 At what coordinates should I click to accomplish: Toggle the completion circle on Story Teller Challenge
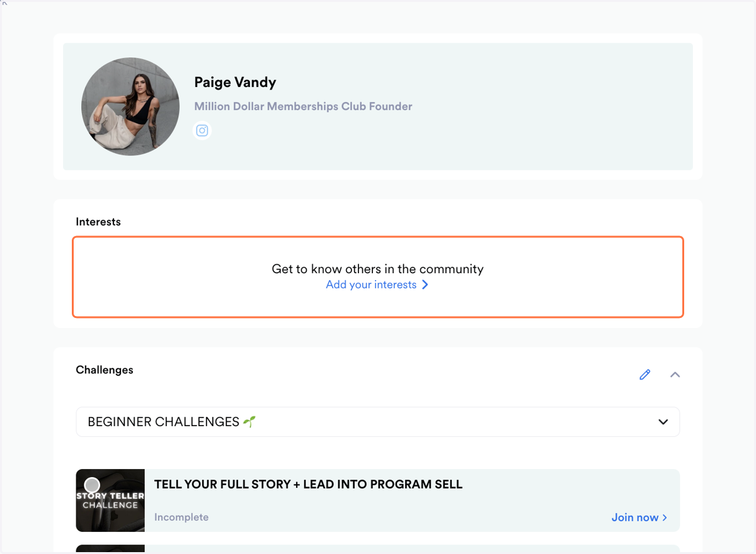pos(93,485)
